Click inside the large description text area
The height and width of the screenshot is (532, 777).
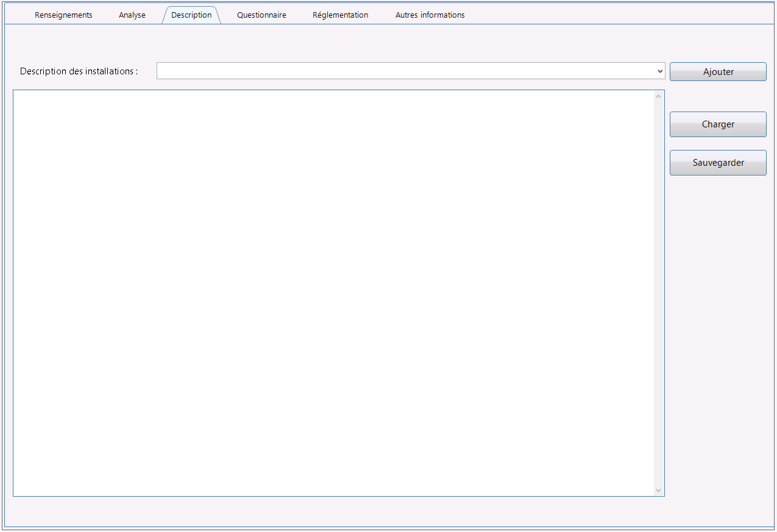click(x=334, y=293)
